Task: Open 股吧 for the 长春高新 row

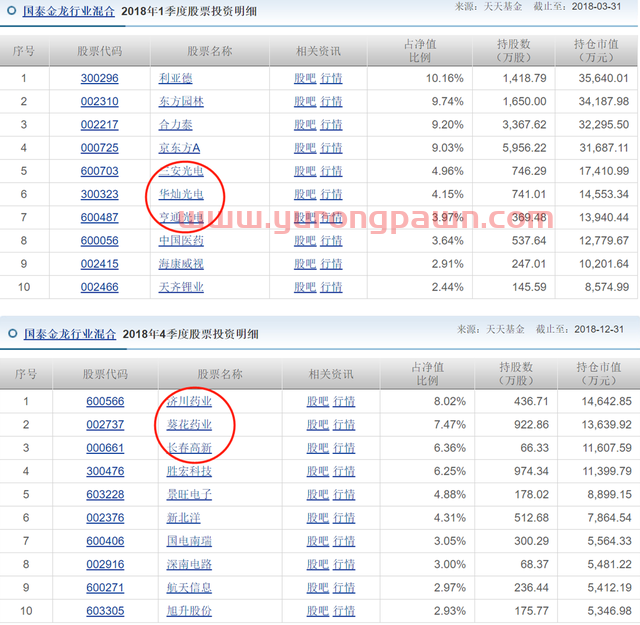Action: pyautogui.click(x=318, y=448)
